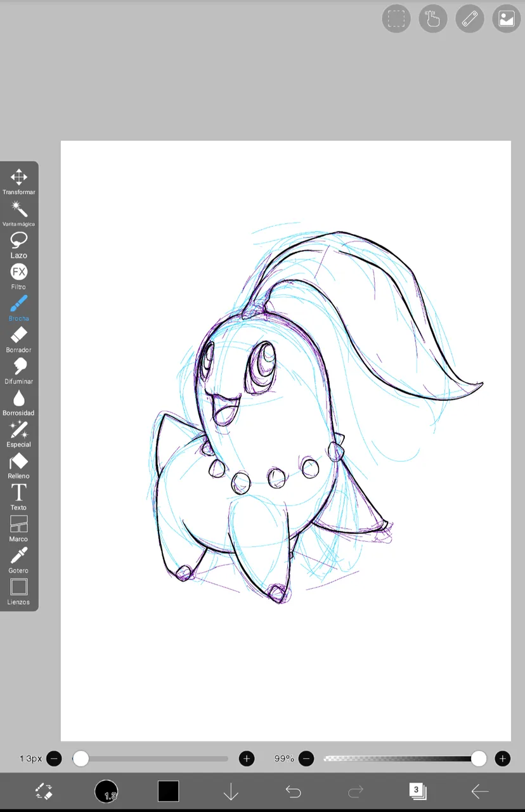Increase brush opacity with plus button
The image size is (525, 812).
[503, 758]
